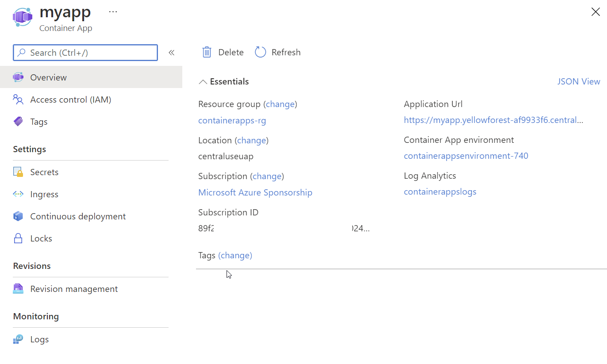Open the Revision management page

coord(74,289)
